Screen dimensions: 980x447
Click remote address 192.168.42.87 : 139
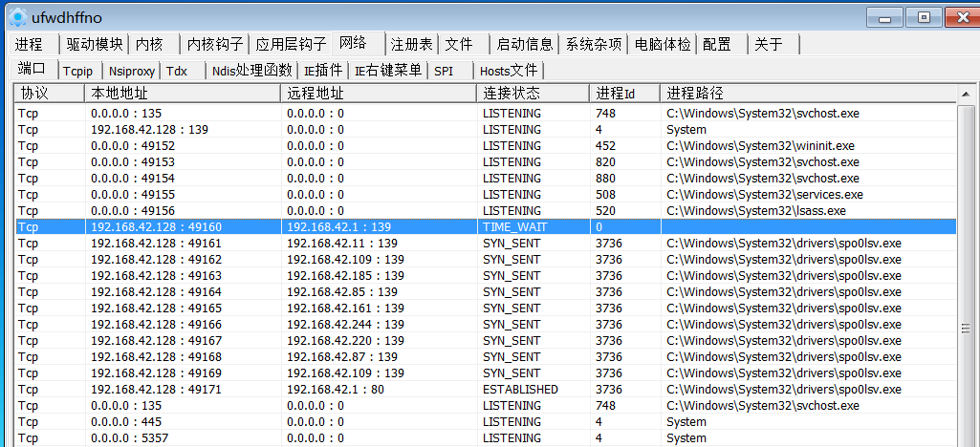pyautogui.click(x=342, y=357)
